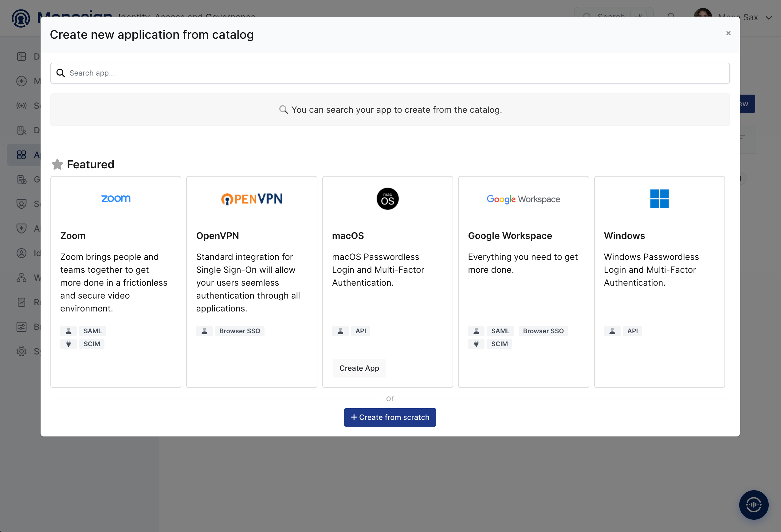Click the API tag on macOS card
781x532 pixels.
click(x=361, y=331)
